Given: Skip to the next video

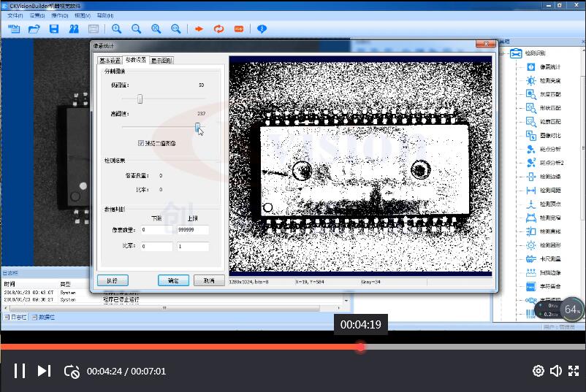Looking at the screenshot, I should (44, 371).
